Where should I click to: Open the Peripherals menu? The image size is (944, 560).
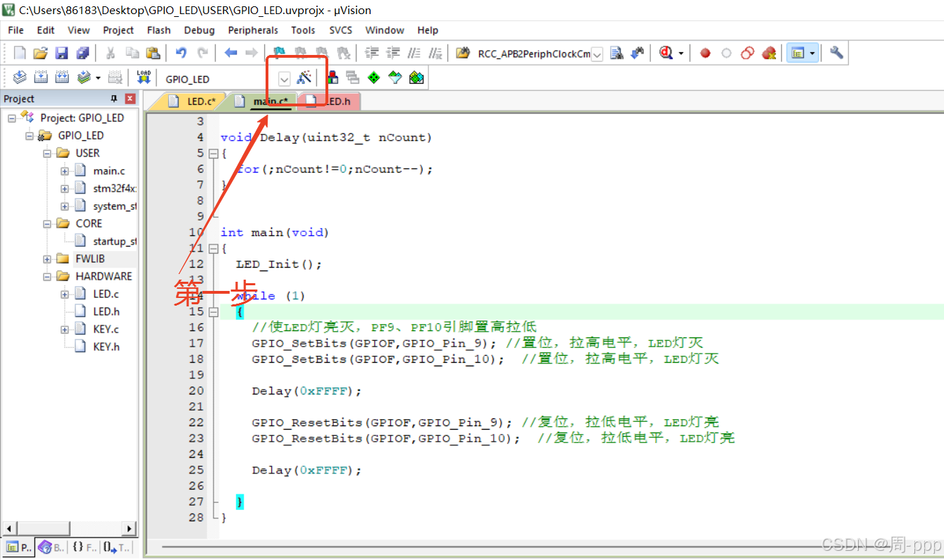253,30
